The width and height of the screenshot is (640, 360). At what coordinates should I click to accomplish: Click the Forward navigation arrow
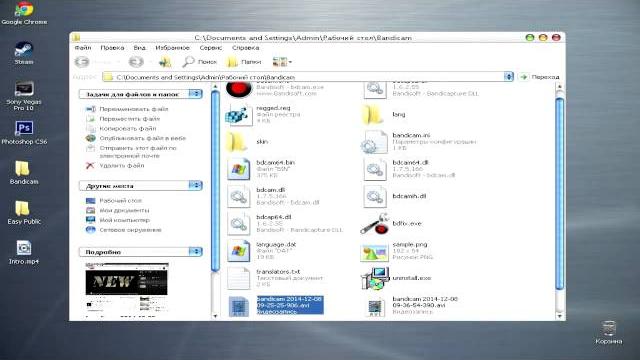coord(136,62)
